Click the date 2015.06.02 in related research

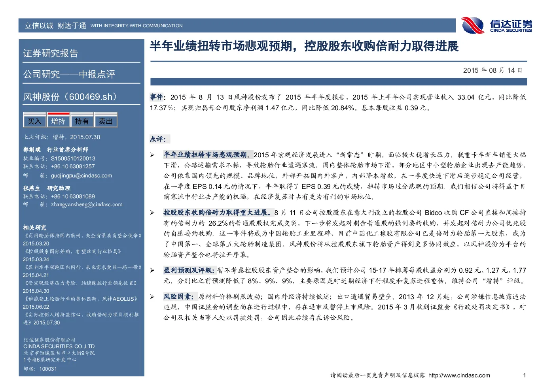click(x=36, y=307)
